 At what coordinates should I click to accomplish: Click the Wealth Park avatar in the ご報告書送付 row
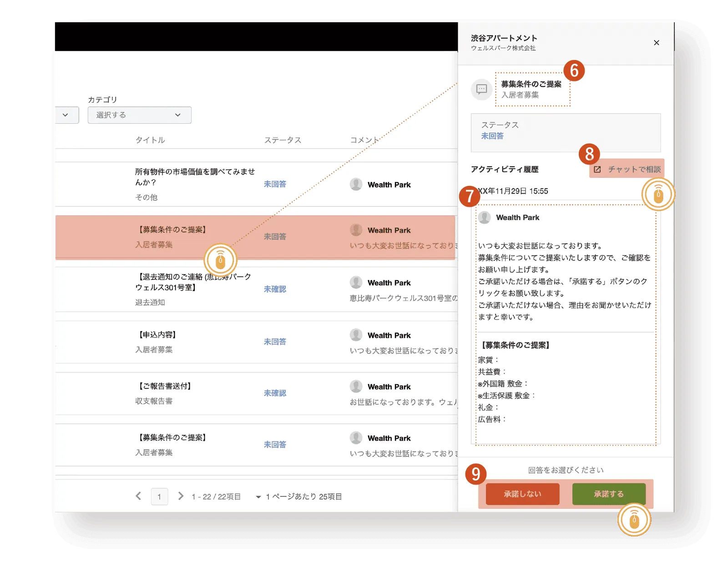pyautogui.click(x=356, y=386)
